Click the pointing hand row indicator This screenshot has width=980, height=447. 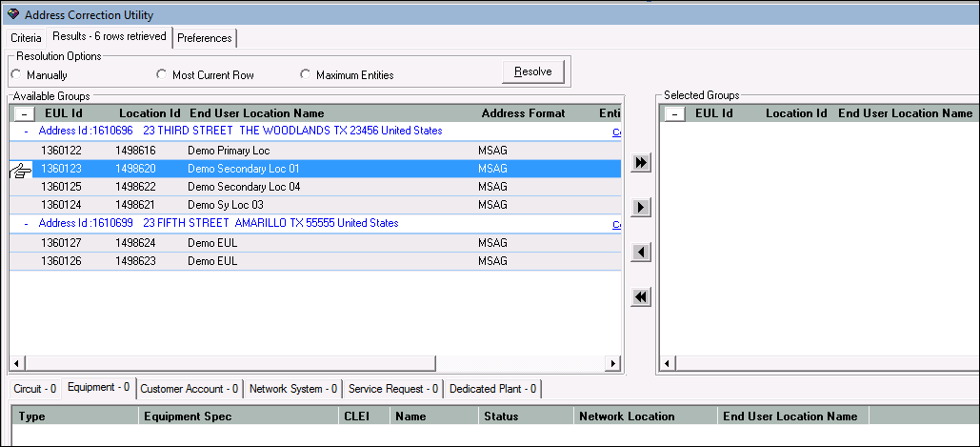pyautogui.click(x=21, y=169)
